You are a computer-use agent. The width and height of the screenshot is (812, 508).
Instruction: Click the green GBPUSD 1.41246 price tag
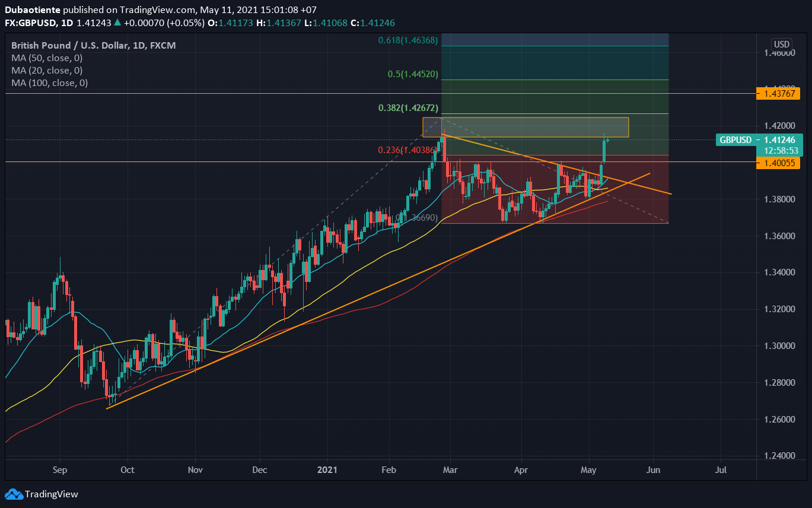tap(758, 140)
